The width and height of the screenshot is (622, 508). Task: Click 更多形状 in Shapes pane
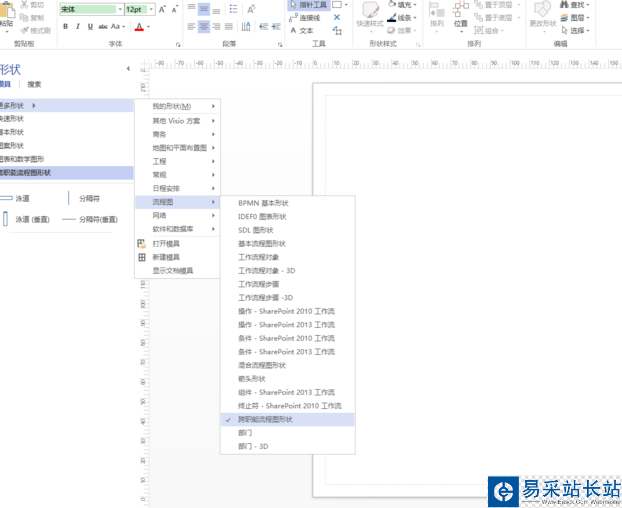coord(66,105)
